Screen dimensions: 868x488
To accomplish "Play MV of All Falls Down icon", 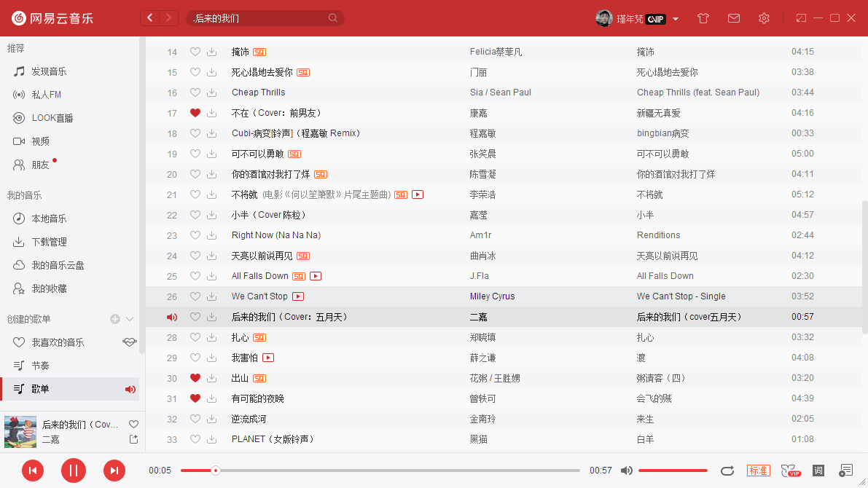I will pos(316,276).
